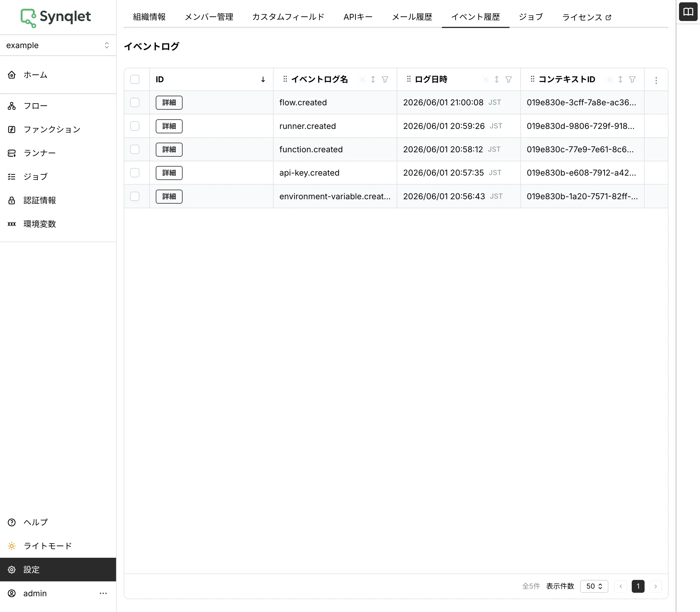Screen dimensions: 700x612
Task: Click context ID 019e830e-3cff-7a8e-ac36...
Action: (581, 102)
